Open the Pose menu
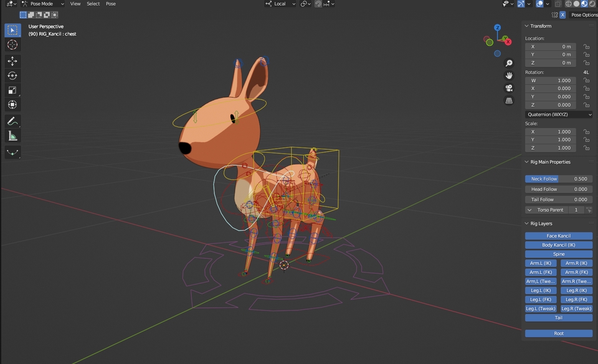 [x=110, y=4]
